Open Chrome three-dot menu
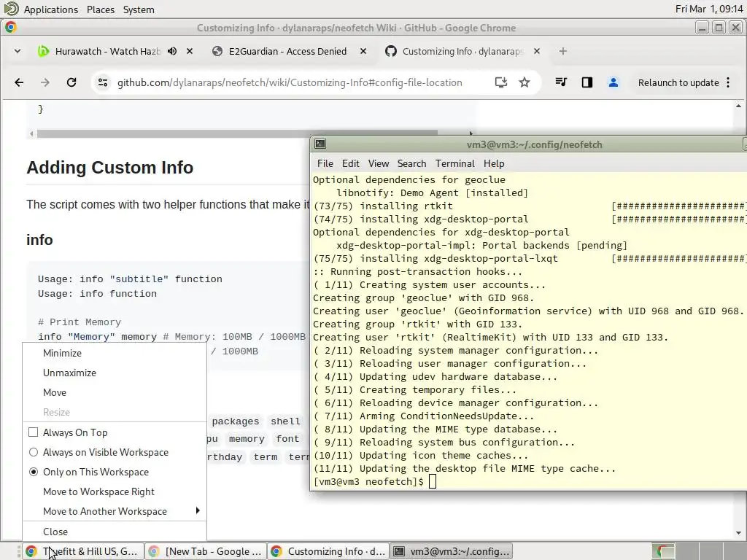 (728, 82)
